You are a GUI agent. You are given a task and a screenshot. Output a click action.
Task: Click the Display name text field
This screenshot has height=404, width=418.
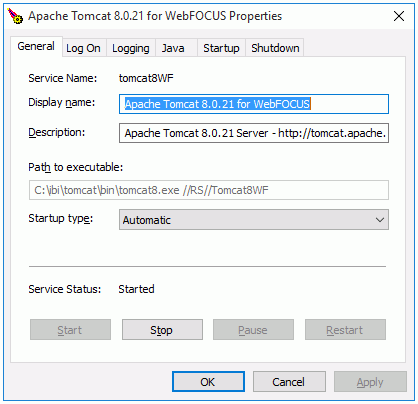coord(254,104)
